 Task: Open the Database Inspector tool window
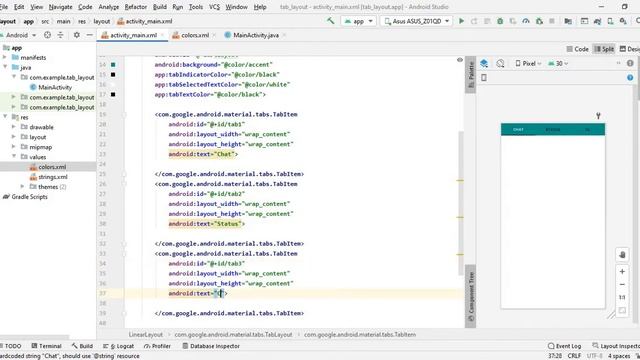[211, 346]
